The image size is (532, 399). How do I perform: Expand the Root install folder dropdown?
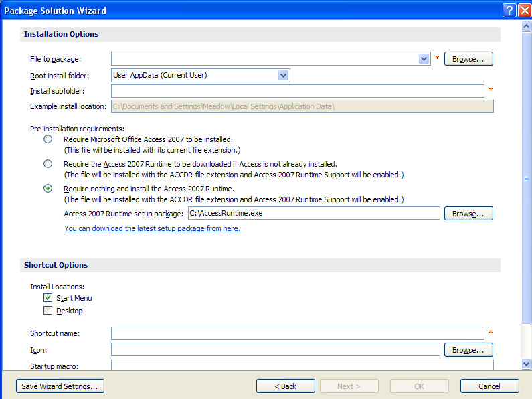click(x=283, y=76)
